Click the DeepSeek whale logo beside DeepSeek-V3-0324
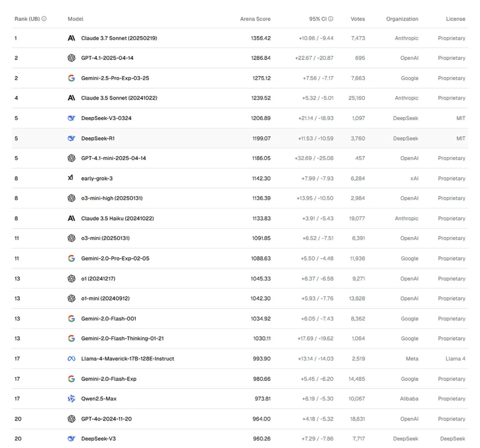480x448 pixels. pyautogui.click(x=71, y=118)
